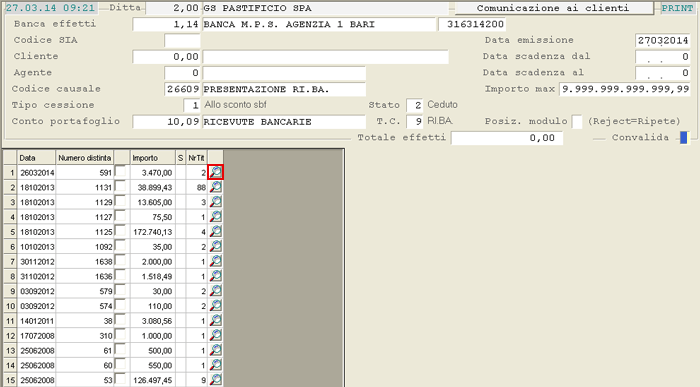Open magnifier on distinta 1638 row

click(216, 261)
